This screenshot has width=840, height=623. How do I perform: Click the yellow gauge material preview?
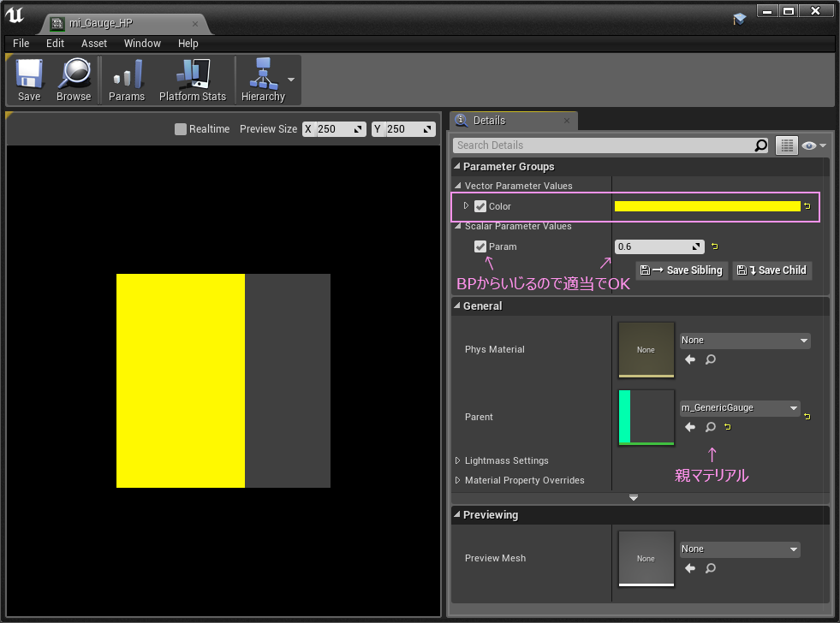tap(223, 381)
